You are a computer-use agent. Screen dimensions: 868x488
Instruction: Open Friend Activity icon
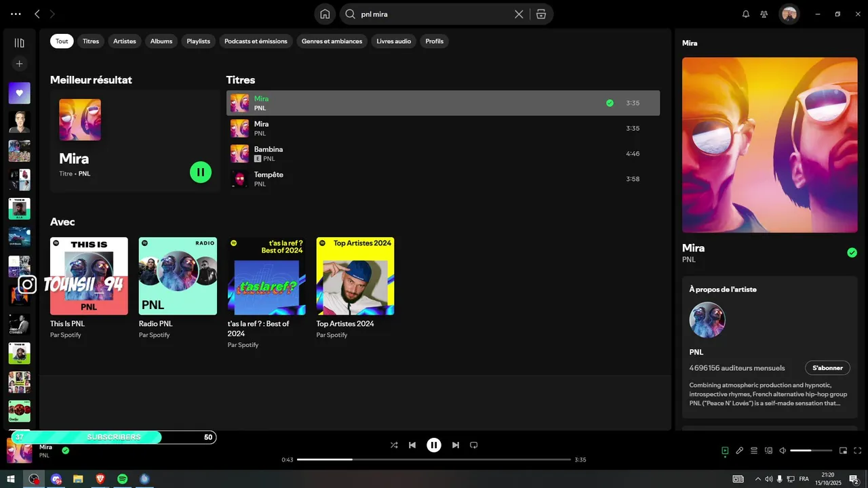pyautogui.click(x=764, y=14)
